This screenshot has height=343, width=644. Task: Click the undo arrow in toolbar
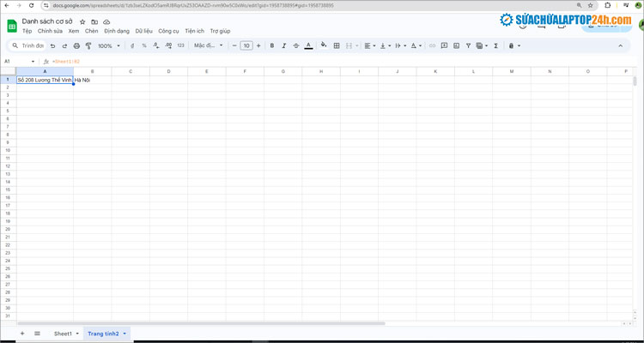pos(52,46)
